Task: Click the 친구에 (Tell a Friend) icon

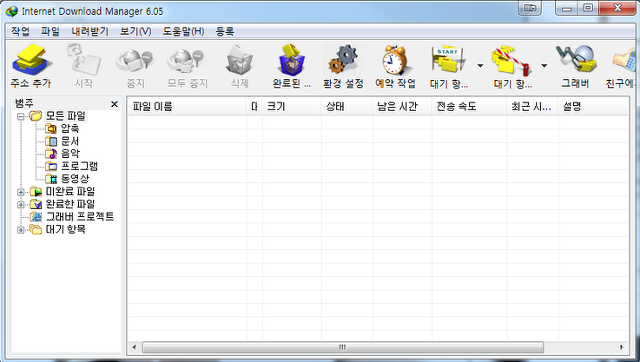Action: pyautogui.click(x=624, y=61)
